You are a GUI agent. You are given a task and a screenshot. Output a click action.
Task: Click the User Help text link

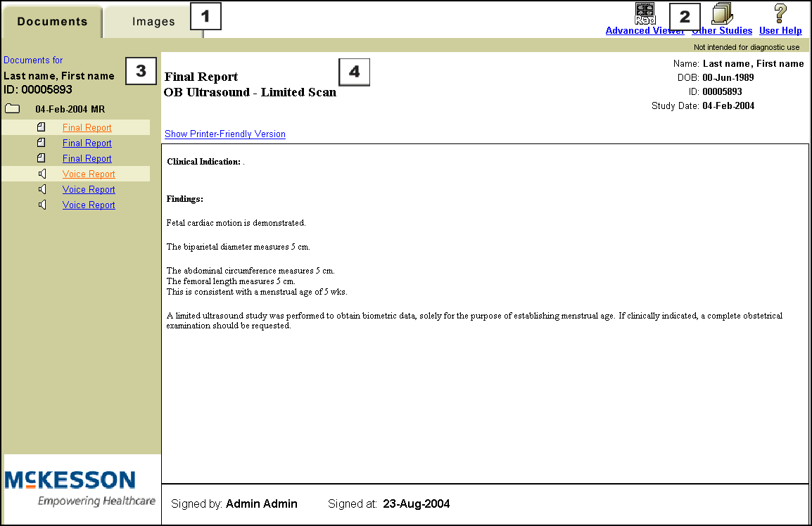(x=780, y=31)
